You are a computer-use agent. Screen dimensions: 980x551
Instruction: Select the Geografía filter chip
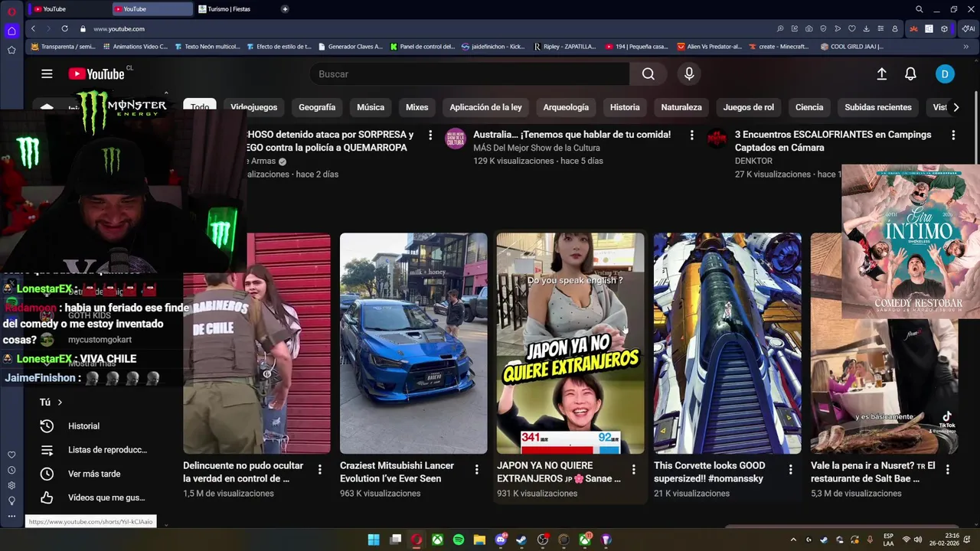[317, 107]
